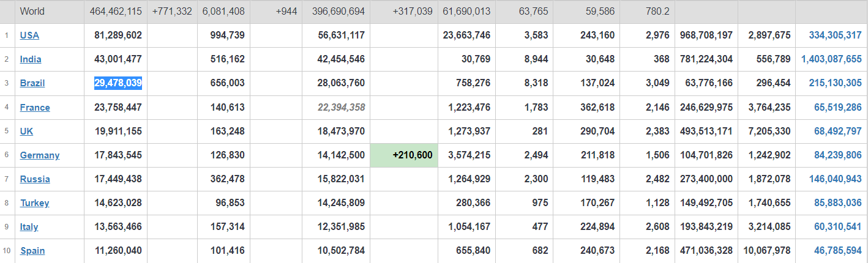Open the USA country link
This screenshot has width=868, height=263.
point(29,35)
